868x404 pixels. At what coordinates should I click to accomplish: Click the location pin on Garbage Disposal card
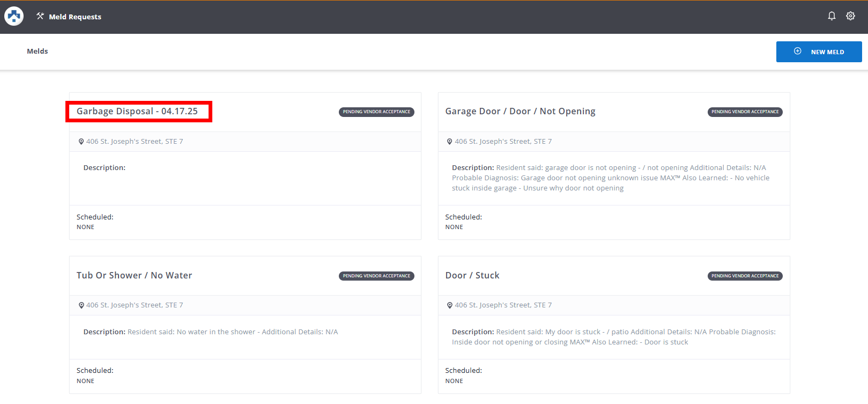click(x=81, y=142)
